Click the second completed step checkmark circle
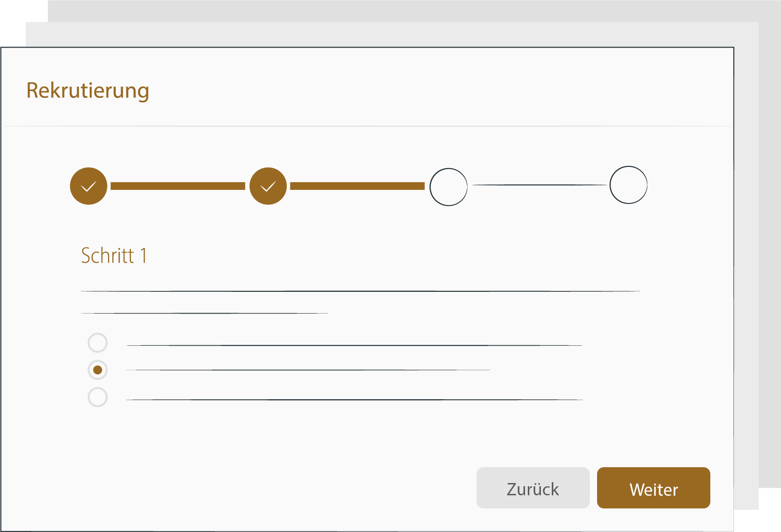 [268, 186]
